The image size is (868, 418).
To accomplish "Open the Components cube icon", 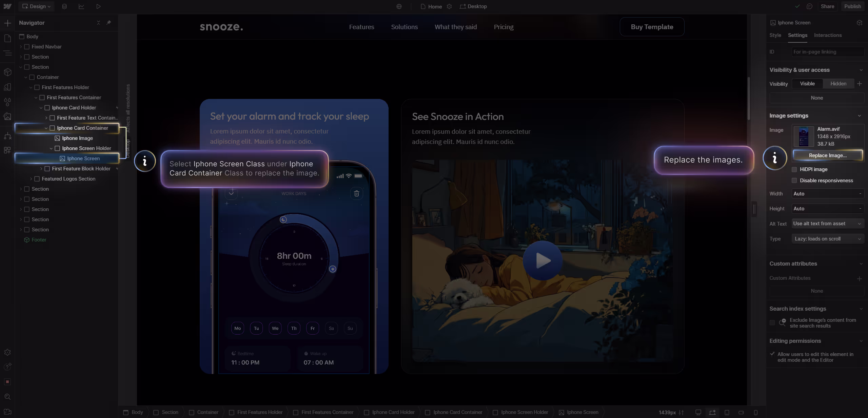I will click(7, 72).
